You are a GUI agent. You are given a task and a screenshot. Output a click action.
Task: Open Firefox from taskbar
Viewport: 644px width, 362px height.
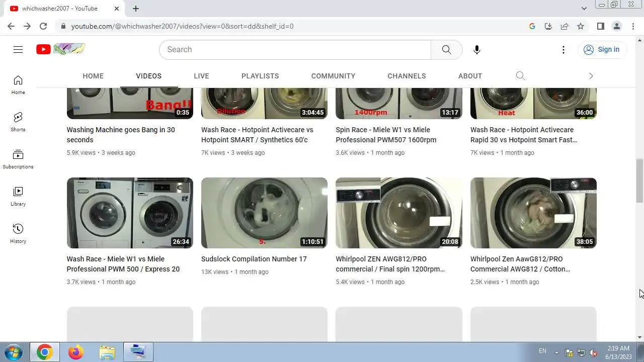76,352
